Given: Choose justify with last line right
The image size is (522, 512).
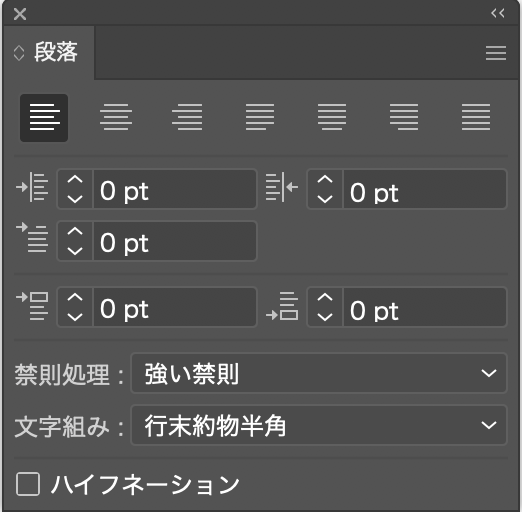Looking at the screenshot, I should 404,117.
